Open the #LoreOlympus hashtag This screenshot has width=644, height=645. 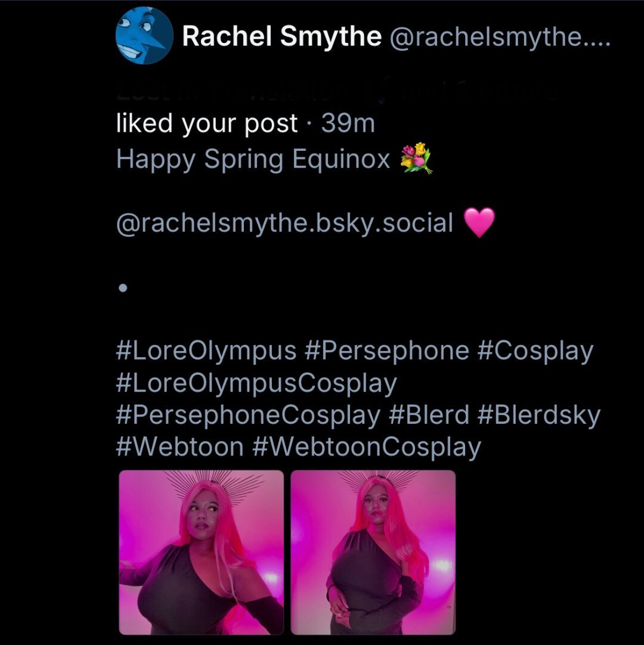[206, 351]
